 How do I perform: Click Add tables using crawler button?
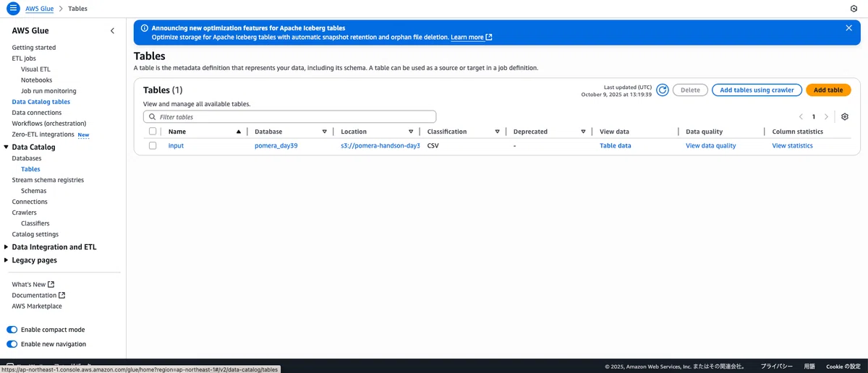coord(757,90)
